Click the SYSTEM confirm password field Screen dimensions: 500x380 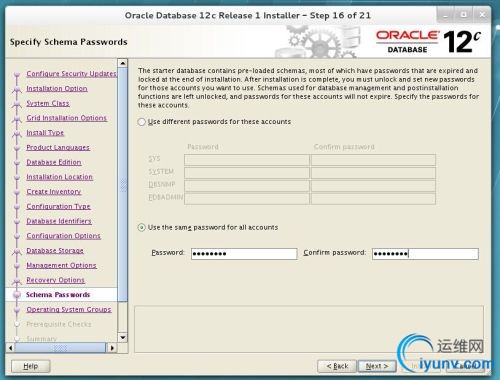(373, 173)
